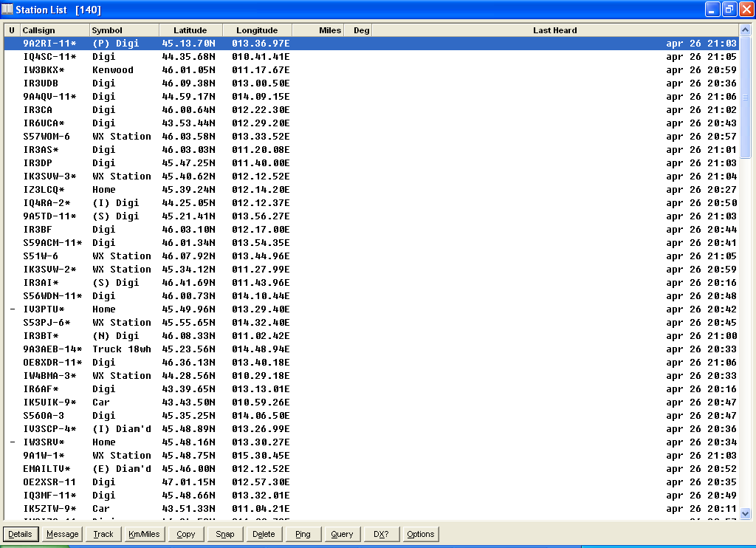Sort by the Last Heard column header

(x=555, y=30)
